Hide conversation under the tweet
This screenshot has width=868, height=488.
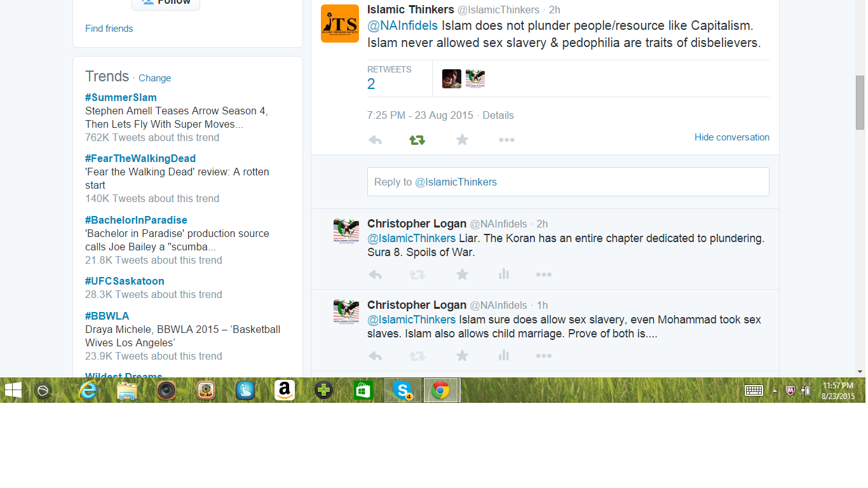tap(732, 137)
